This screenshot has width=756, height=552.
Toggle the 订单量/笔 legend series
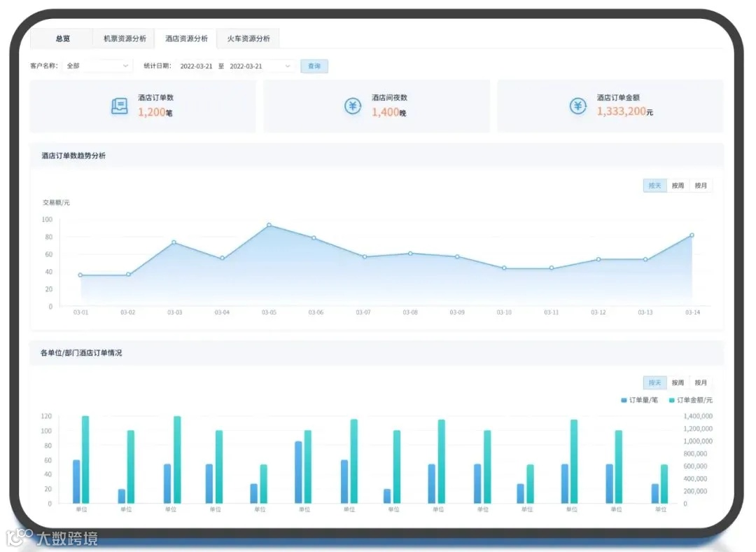click(x=639, y=400)
